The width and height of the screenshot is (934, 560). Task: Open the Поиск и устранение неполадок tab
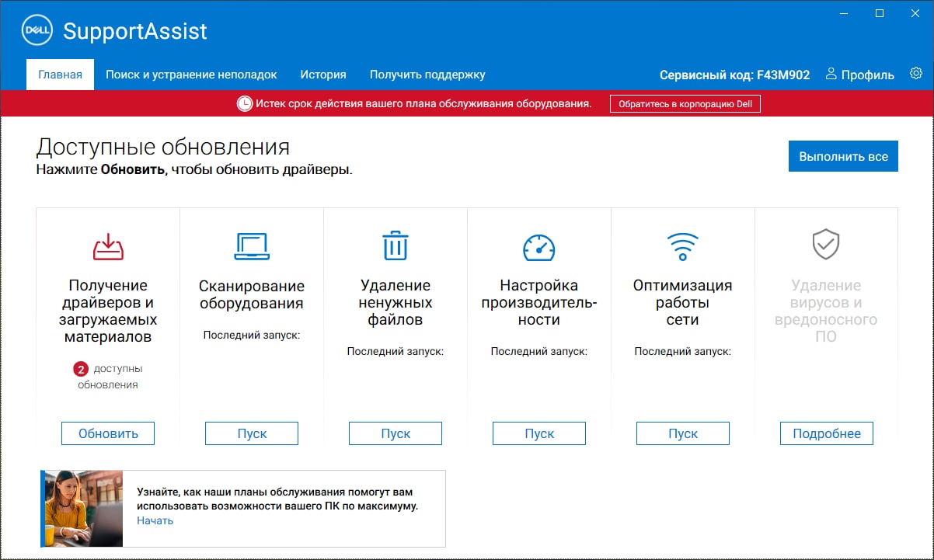(191, 75)
